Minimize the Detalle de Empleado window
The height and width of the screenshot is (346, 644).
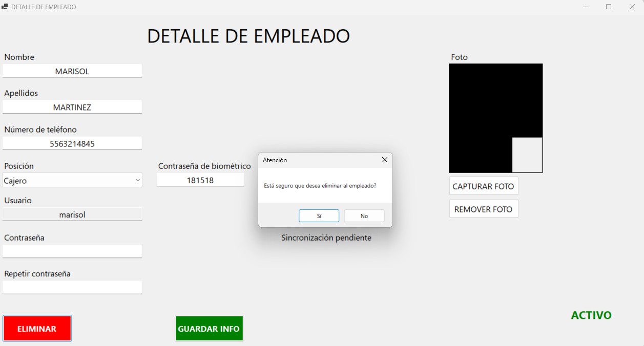585,7
